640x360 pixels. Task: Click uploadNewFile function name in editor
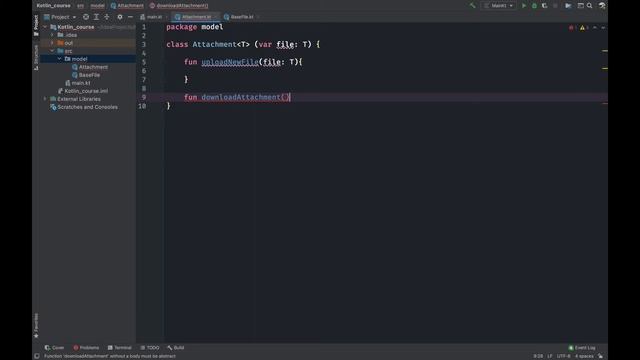click(230, 62)
